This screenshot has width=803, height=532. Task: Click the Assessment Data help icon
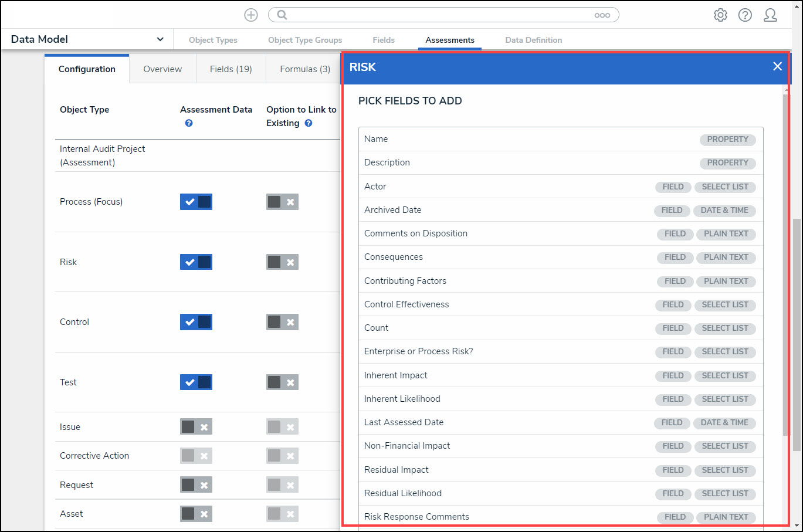[x=189, y=123]
